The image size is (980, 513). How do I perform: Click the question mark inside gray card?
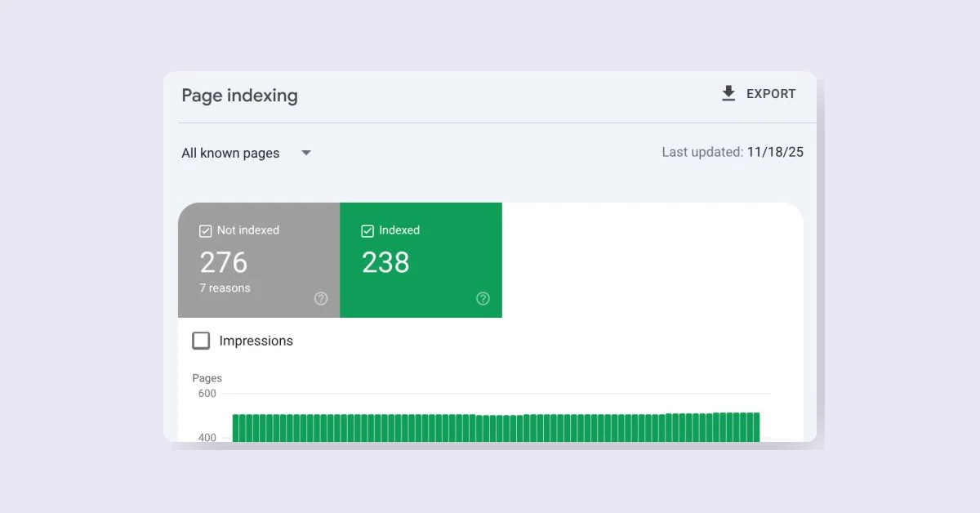point(321,299)
